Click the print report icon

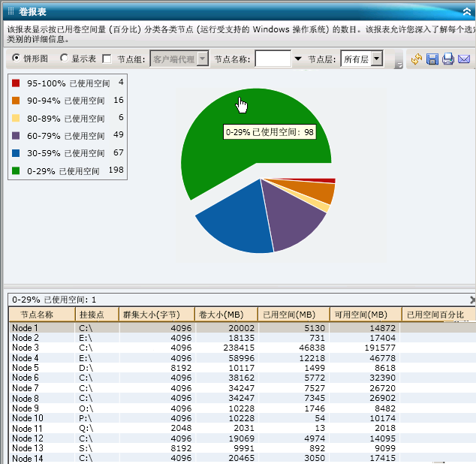coord(448,59)
